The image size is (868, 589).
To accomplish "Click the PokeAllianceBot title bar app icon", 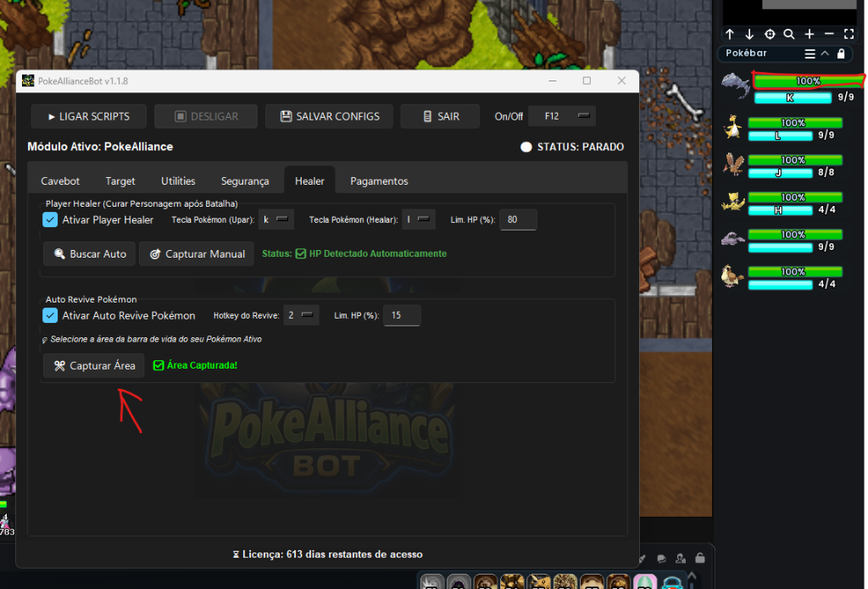I will tap(28, 81).
